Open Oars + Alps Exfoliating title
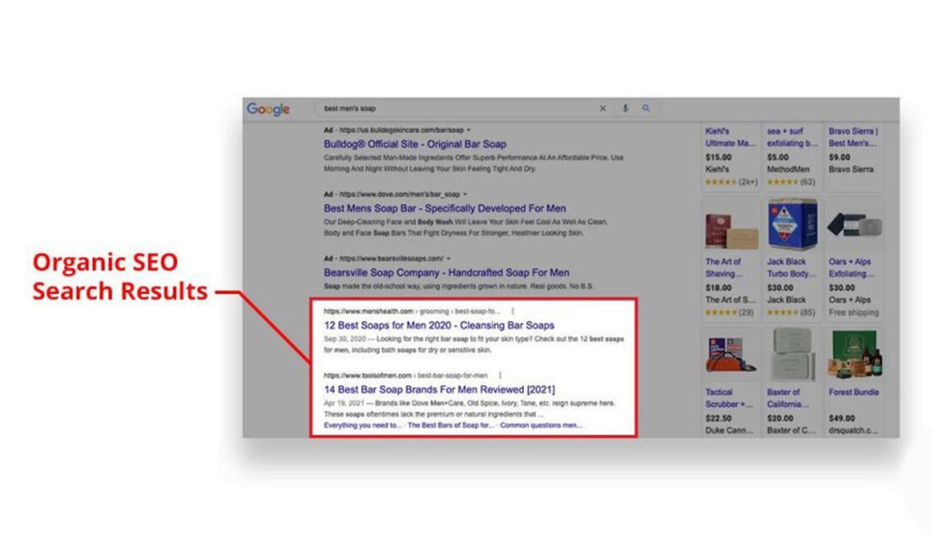This screenshot has height=560, width=933. tap(851, 268)
